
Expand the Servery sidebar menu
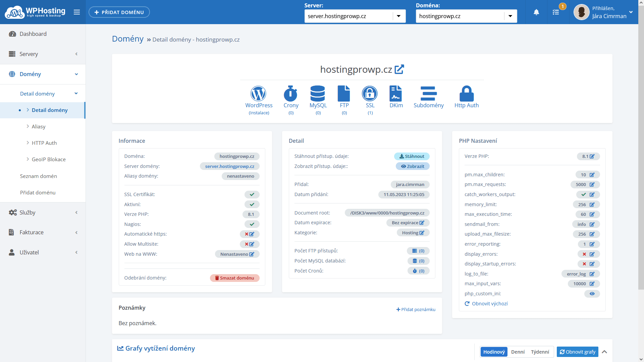pos(43,54)
